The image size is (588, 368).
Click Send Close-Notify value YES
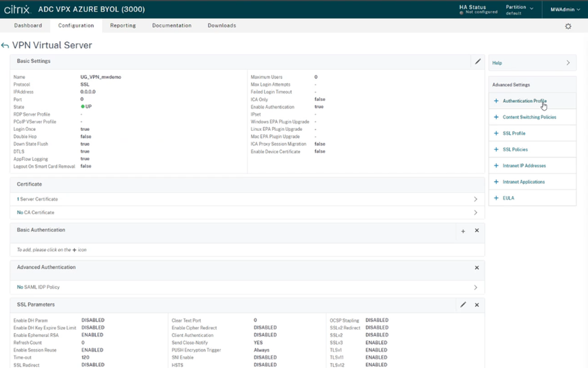click(258, 343)
